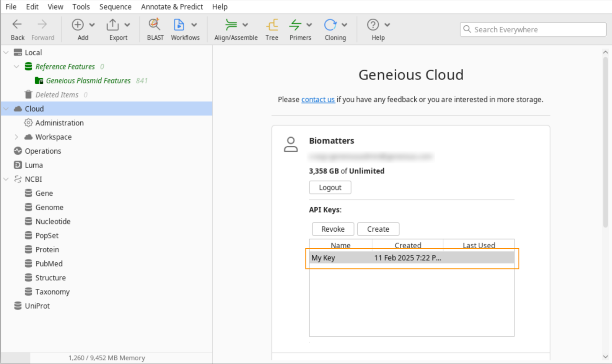Select PubMed database in sidebar

point(49,264)
